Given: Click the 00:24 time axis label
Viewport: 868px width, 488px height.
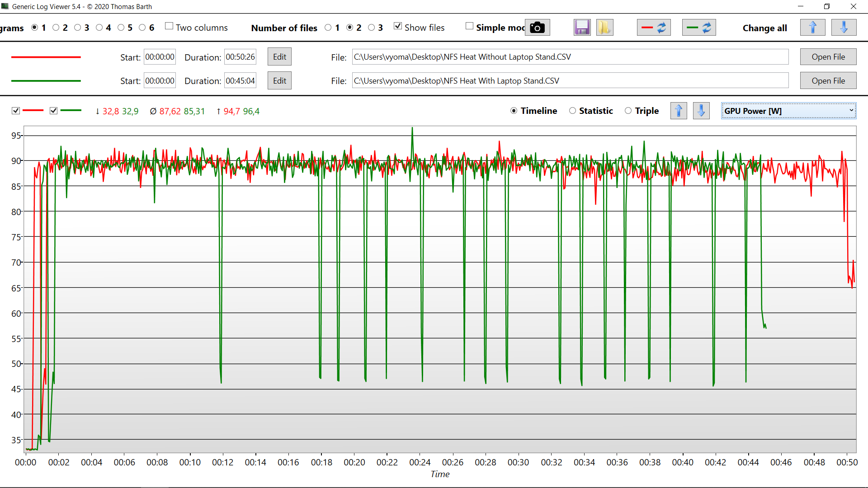Looking at the screenshot, I should (x=420, y=462).
